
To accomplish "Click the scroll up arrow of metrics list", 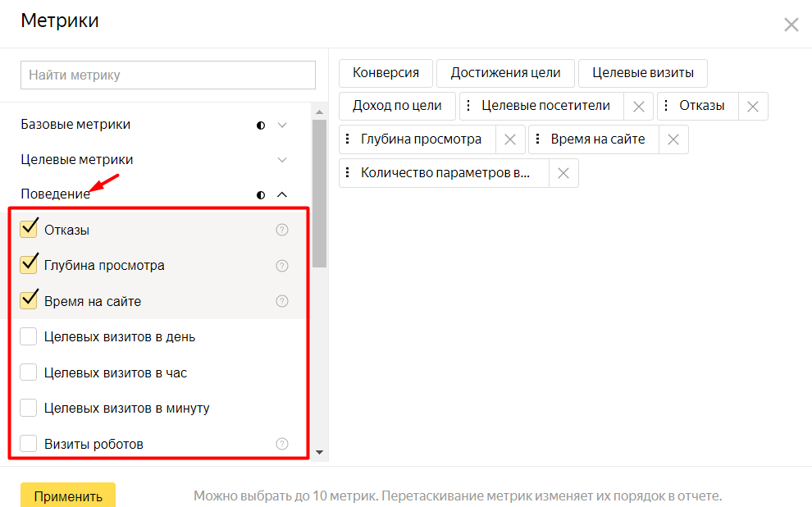I will tap(320, 112).
